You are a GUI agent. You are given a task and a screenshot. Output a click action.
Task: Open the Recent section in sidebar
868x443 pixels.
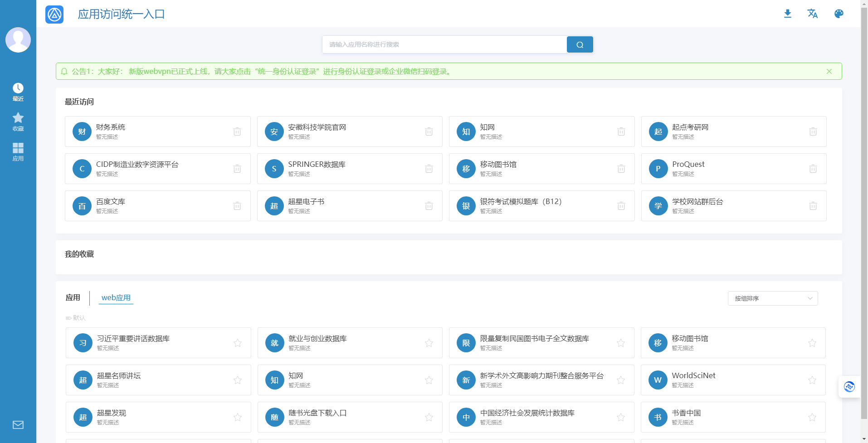(18, 92)
